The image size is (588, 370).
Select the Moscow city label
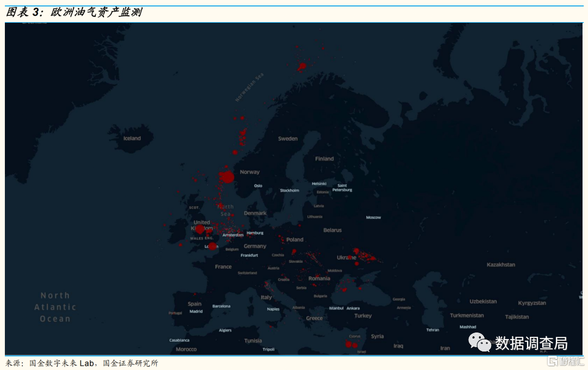click(373, 218)
